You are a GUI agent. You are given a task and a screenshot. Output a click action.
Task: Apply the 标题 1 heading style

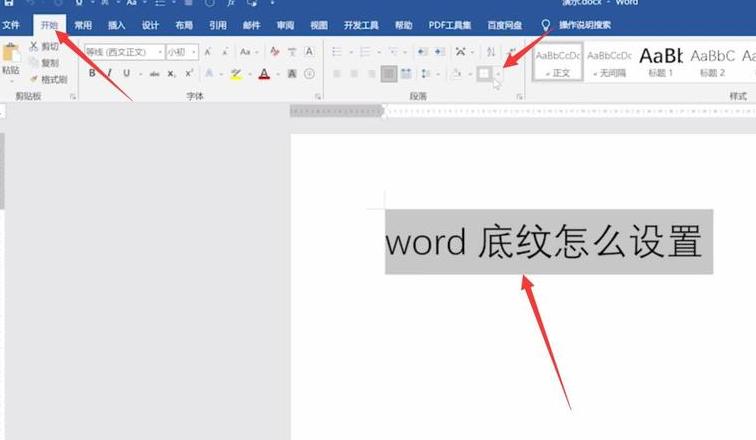(x=661, y=62)
